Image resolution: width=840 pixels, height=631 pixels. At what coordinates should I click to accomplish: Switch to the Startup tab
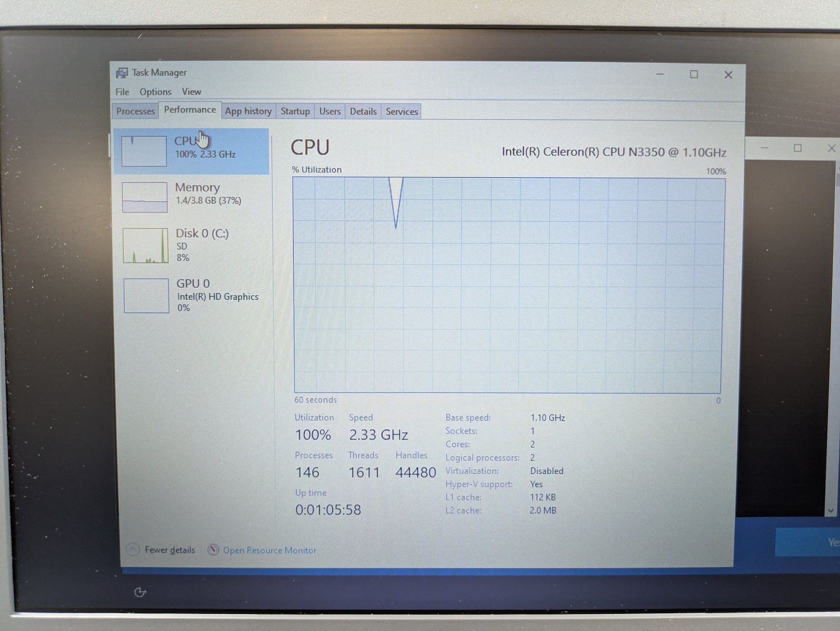click(x=295, y=111)
